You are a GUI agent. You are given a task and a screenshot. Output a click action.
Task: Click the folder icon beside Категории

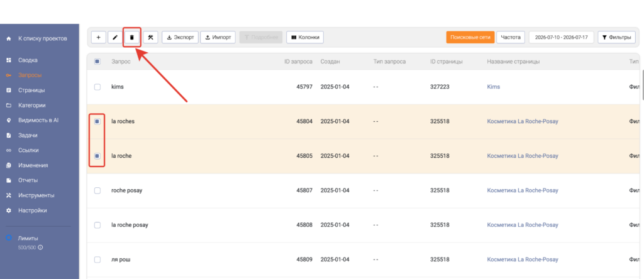click(x=9, y=106)
